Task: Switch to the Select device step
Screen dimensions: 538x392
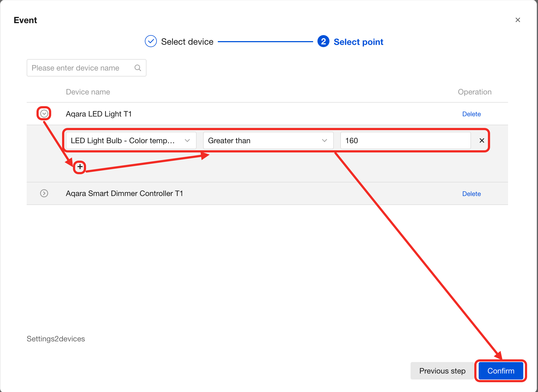Action: (x=187, y=42)
